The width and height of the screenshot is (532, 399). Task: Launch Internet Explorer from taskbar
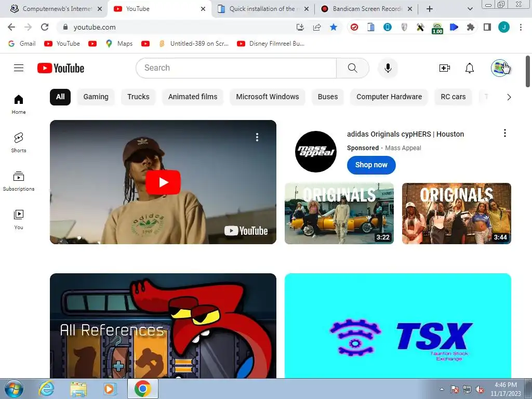click(x=46, y=389)
